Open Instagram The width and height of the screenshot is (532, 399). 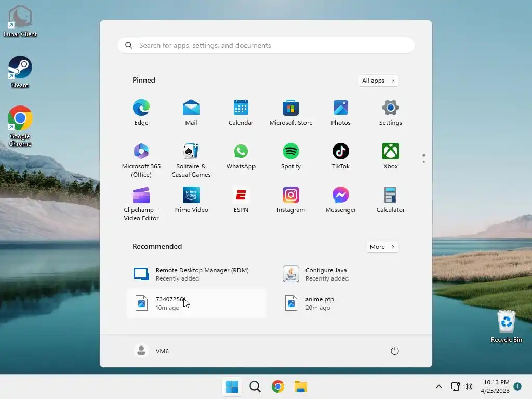point(291,199)
